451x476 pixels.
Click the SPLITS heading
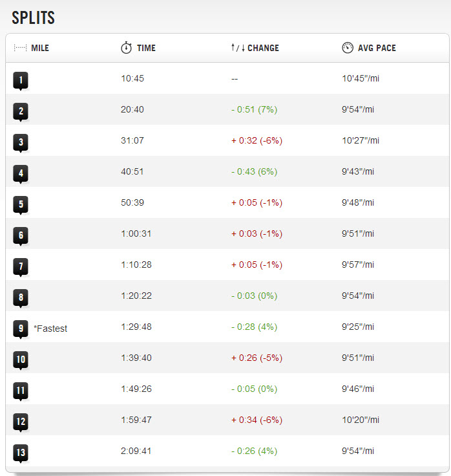pyautogui.click(x=33, y=17)
